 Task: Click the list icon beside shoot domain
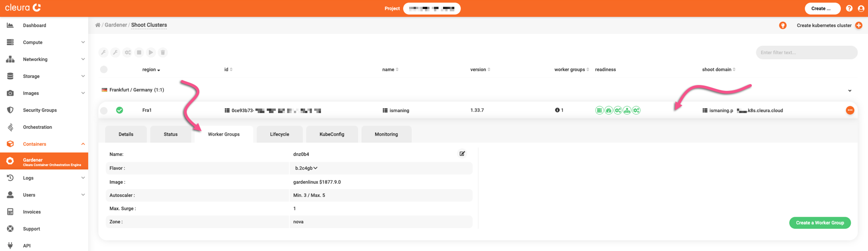pyautogui.click(x=705, y=110)
